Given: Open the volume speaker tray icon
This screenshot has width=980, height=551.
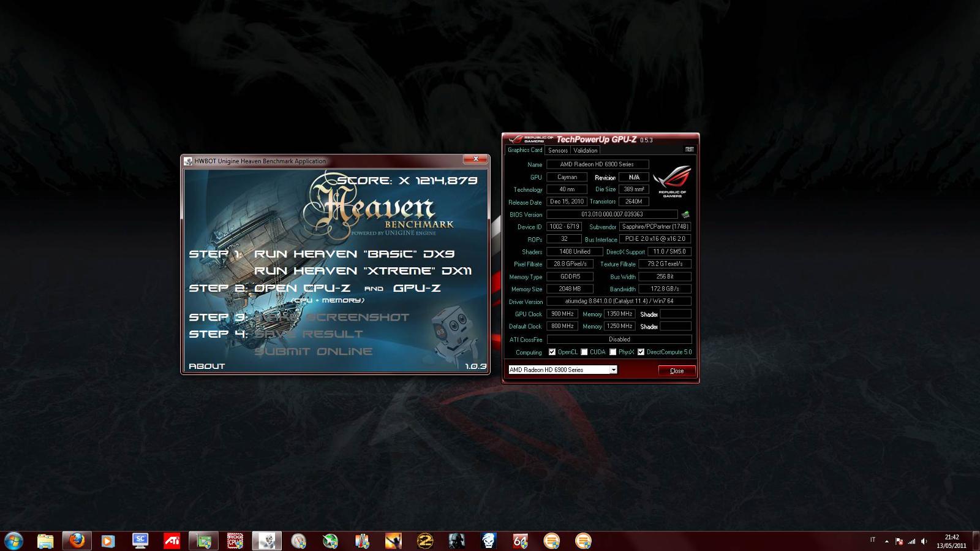Looking at the screenshot, I should [x=924, y=541].
